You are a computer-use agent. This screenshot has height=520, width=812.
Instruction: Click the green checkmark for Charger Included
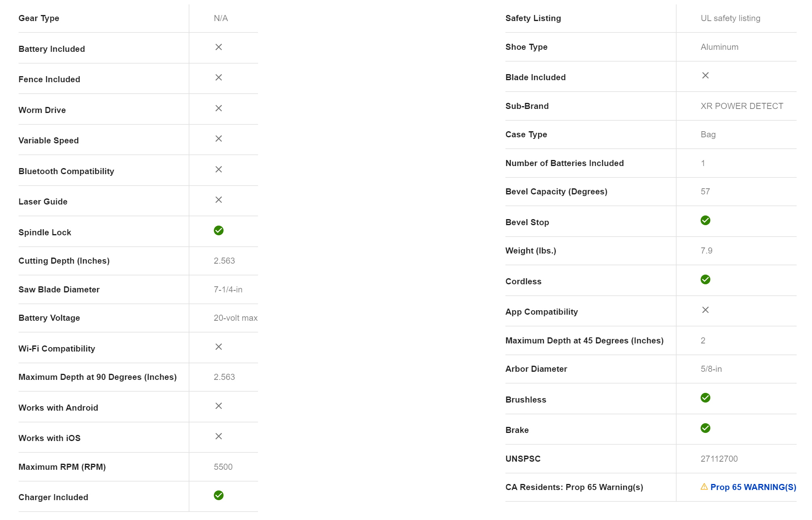pyautogui.click(x=219, y=495)
